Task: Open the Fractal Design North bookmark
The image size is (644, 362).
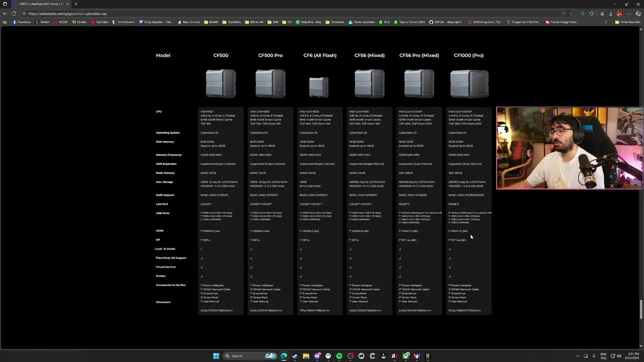Action: click(x=561, y=22)
